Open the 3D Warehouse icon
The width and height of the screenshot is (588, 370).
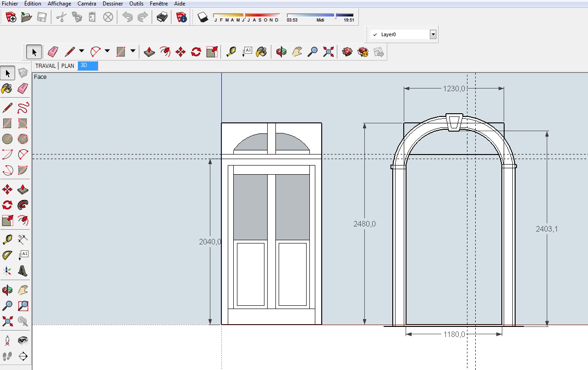point(348,51)
